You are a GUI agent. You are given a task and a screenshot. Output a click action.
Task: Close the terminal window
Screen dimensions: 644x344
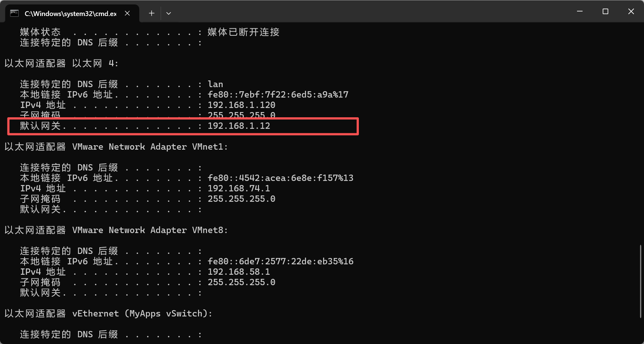pos(631,12)
